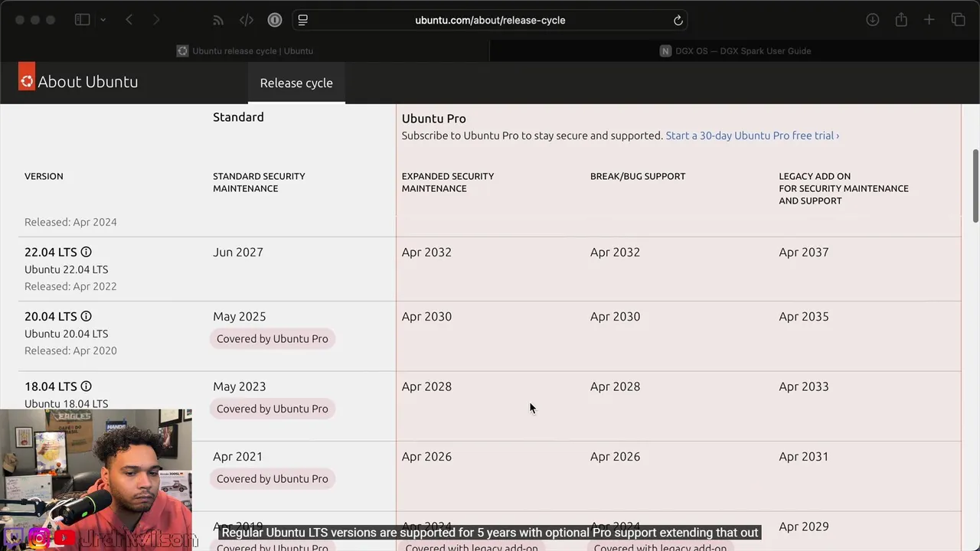Image resolution: width=980 pixels, height=551 pixels.
Task: Go back to the previous page
Action: pos(129,20)
